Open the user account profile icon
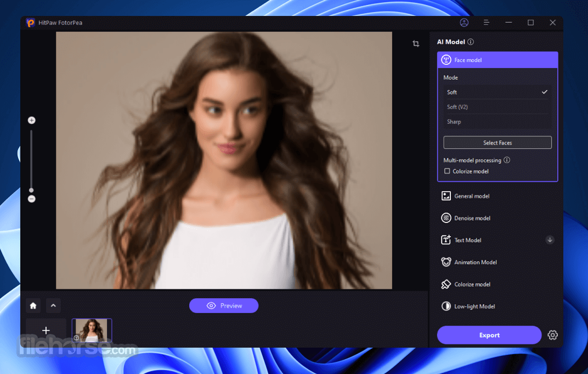Viewport: 588px width, 374px height. click(464, 23)
